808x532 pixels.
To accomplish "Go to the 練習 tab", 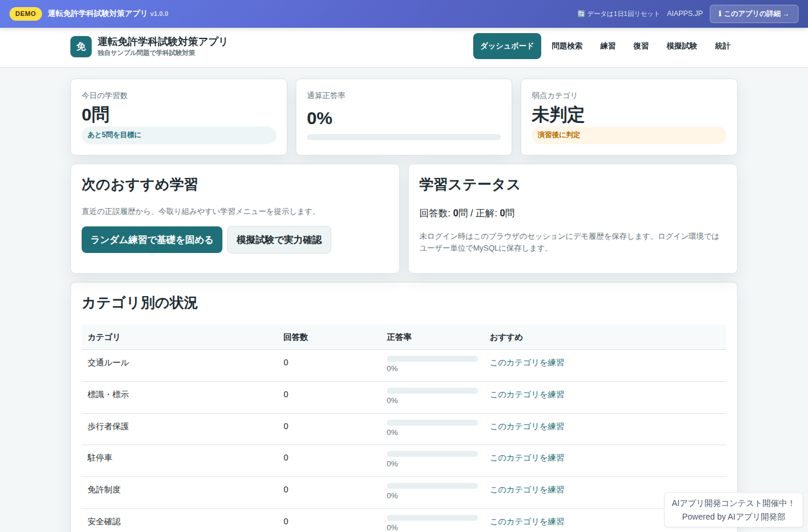I will pyautogui.click(x=608, y=46).
